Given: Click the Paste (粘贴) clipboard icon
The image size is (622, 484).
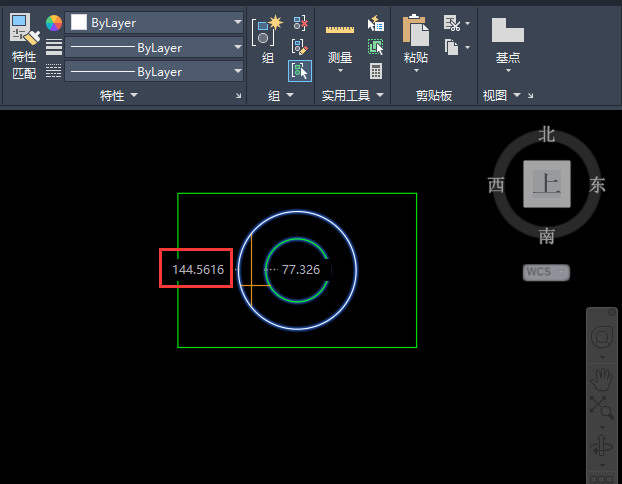Looking at the screenshot, I should point(415,31).
